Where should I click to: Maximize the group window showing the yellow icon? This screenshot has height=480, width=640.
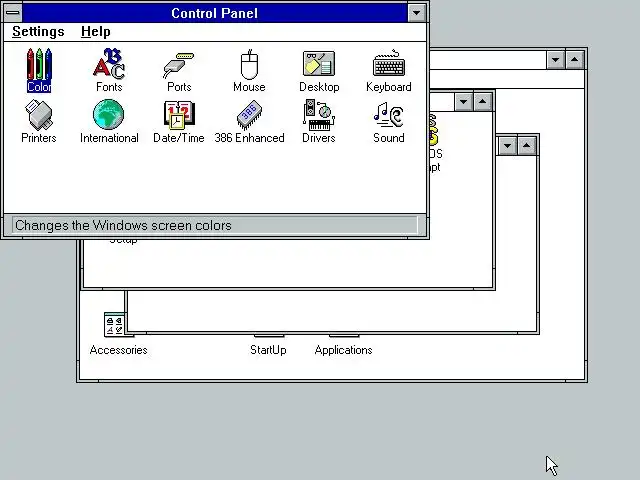pyautogui.click(x=482, y=102)
